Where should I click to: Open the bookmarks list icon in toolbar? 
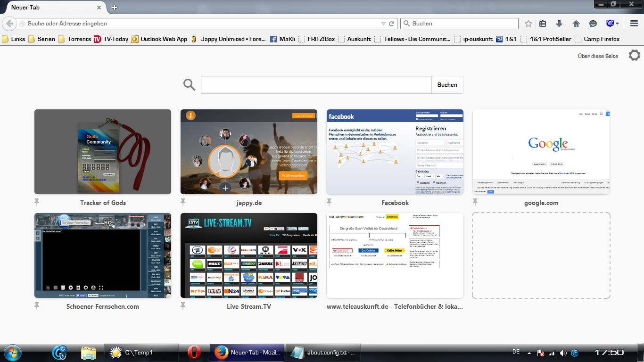click(543, 24)
